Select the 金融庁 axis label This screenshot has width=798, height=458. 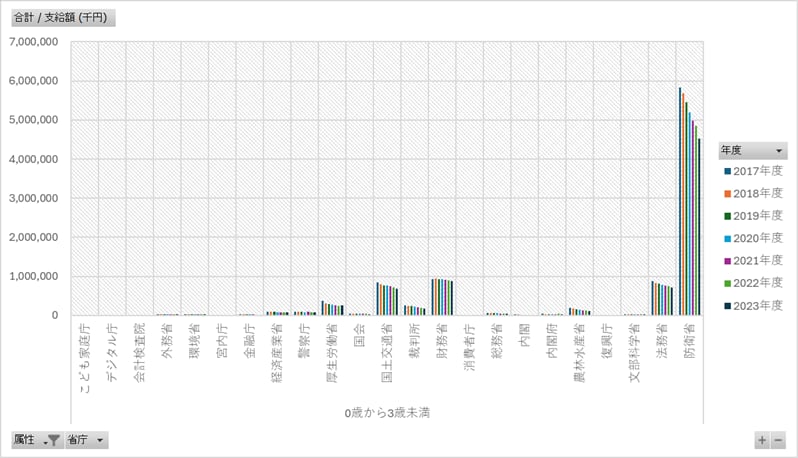250,340
